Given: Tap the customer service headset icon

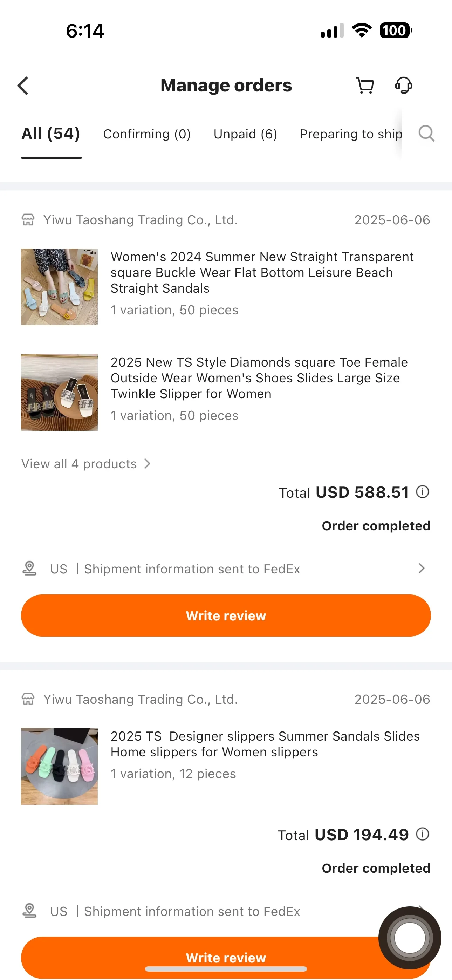Looking at the screenshot, I should pyautogui.click(x=403, y=85).
